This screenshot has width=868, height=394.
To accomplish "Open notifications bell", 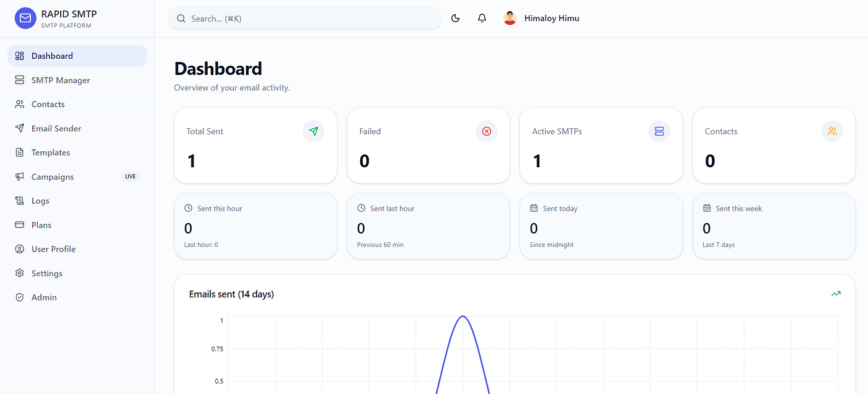I will point(482,19).
